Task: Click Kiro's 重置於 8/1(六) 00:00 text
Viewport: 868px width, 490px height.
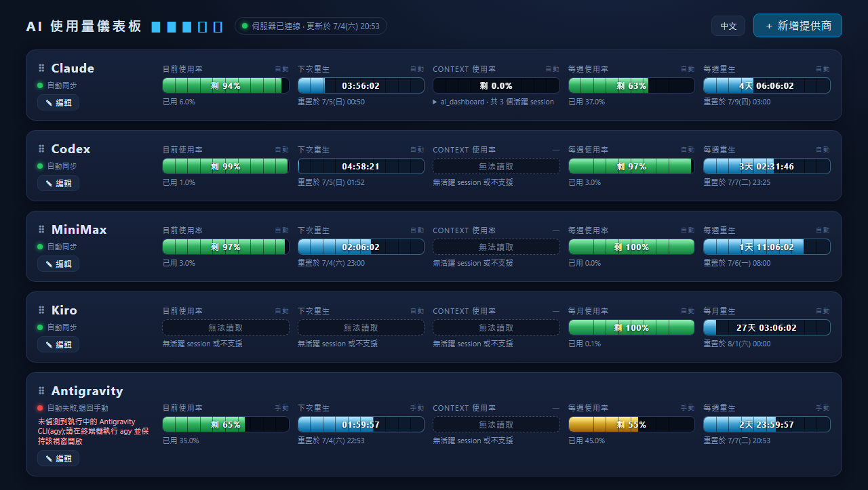Action: [737, 344]
